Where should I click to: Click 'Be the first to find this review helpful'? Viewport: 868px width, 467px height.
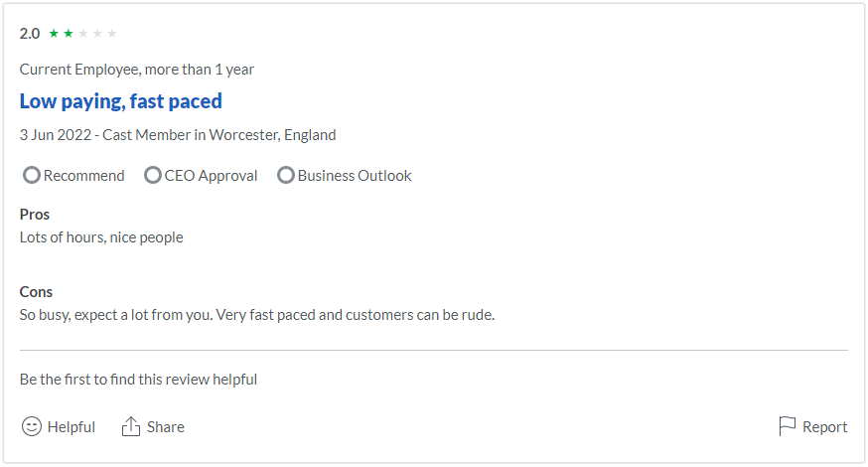click(138, 380)
